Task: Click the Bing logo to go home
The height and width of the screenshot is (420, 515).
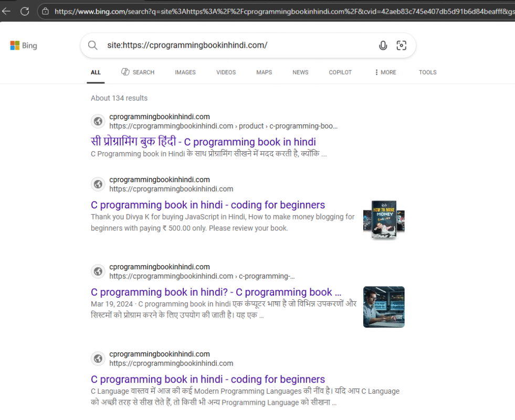Action: 24,46
